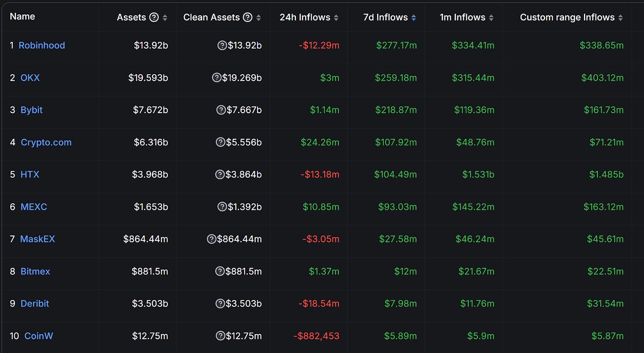Click the 7d Inflows header label

(x=385, y=17)
